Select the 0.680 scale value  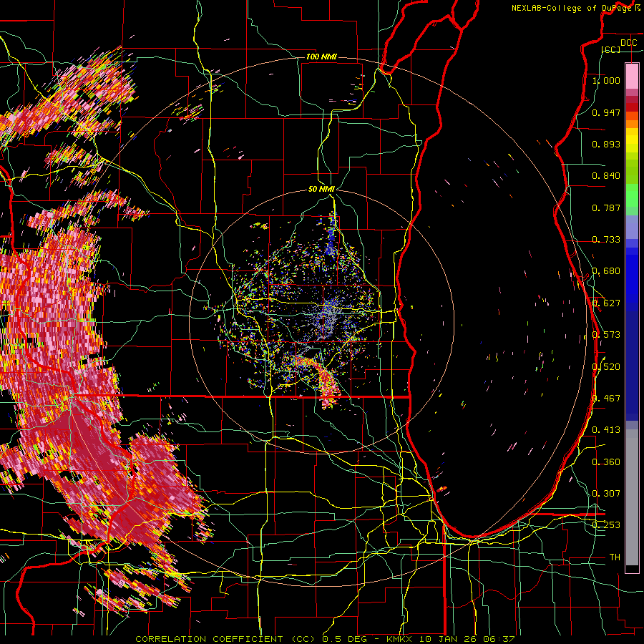click(606, 271)
